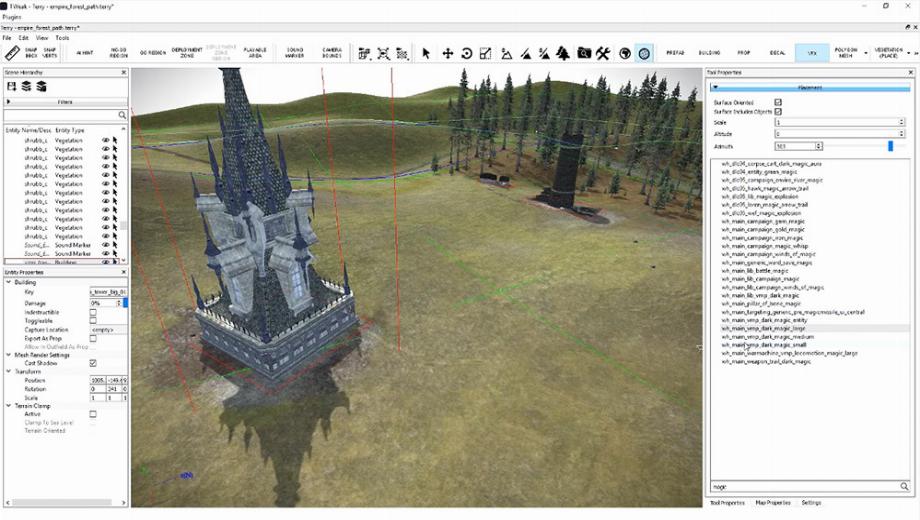Select the terrain raise mountain tool
This screenshot has height=520, width=920.
tap(506, 53)
